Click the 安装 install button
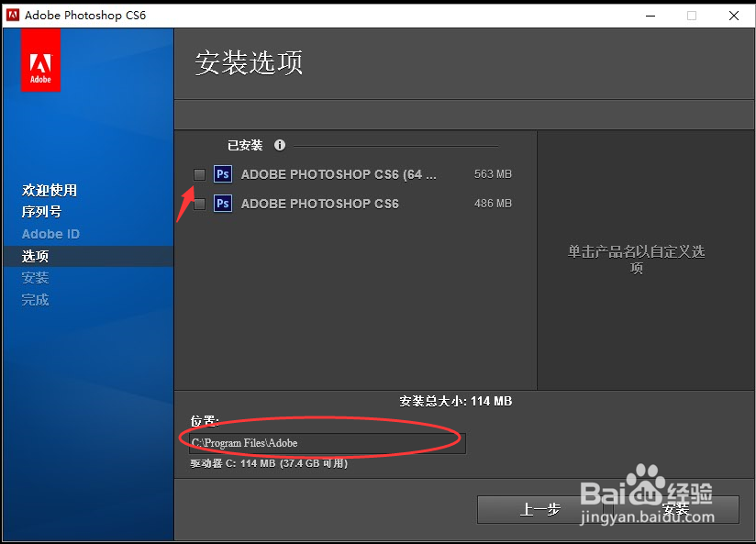756x544 pixels. (x=676, y=509)
